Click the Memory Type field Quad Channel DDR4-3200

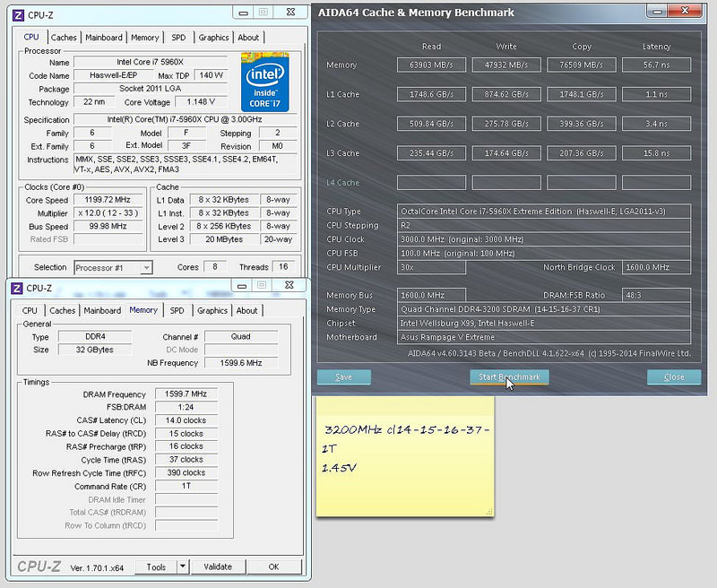point(544,309)
